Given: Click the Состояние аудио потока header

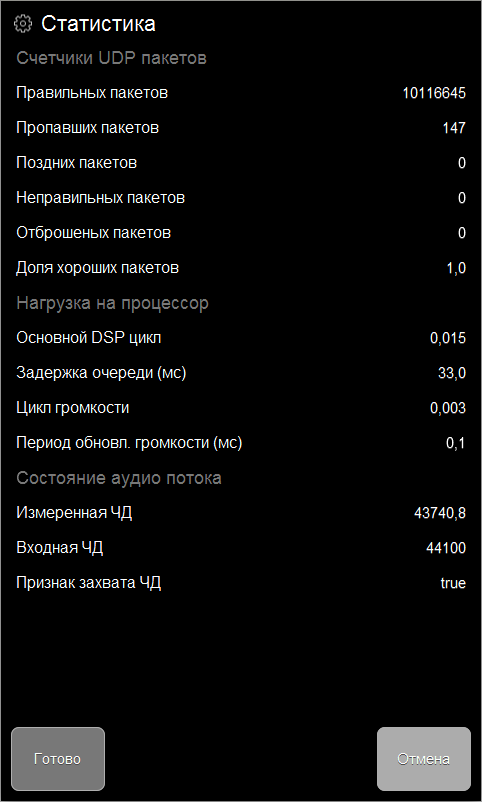Looking at the screenshot, I should point(119,478).
